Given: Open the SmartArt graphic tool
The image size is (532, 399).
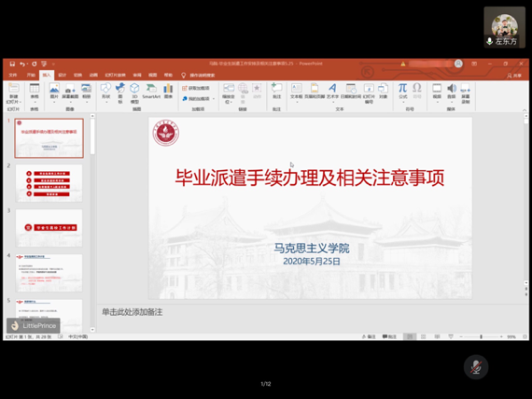Looking at the screenshot, I should 151,91.
